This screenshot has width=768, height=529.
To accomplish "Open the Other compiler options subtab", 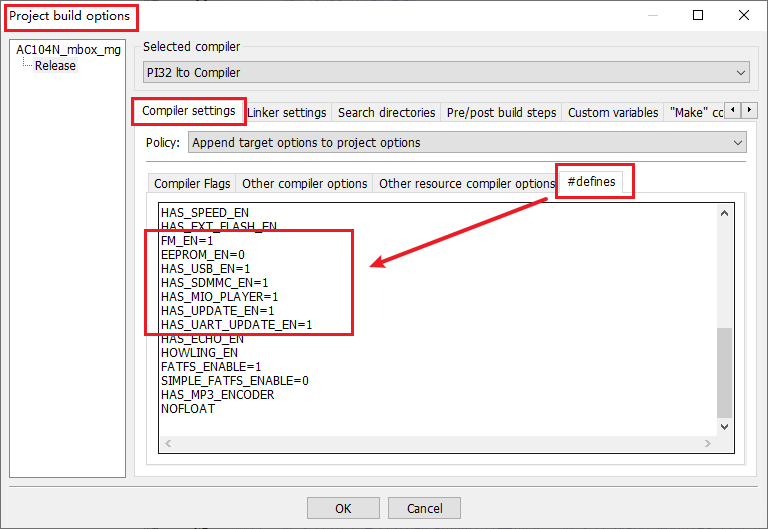I will point(304,184).
